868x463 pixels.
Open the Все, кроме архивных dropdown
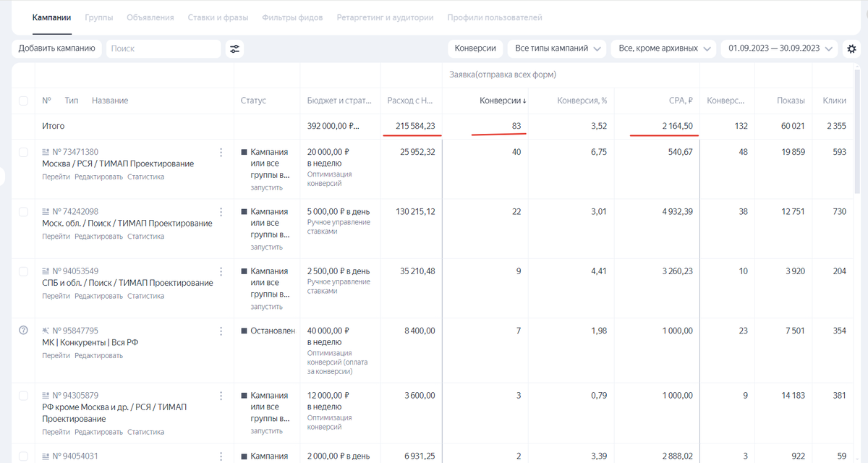[664, 48]
